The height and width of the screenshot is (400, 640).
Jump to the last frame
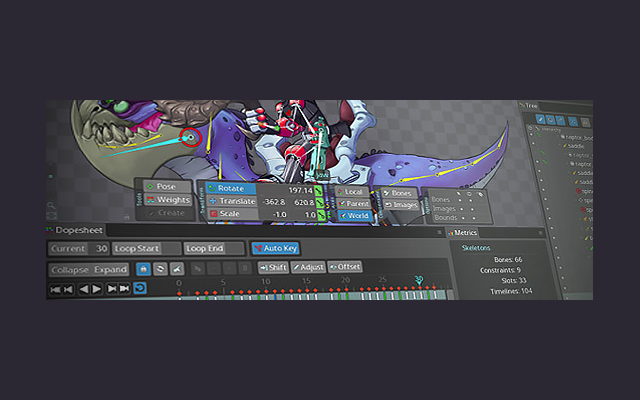coord(124,289)
